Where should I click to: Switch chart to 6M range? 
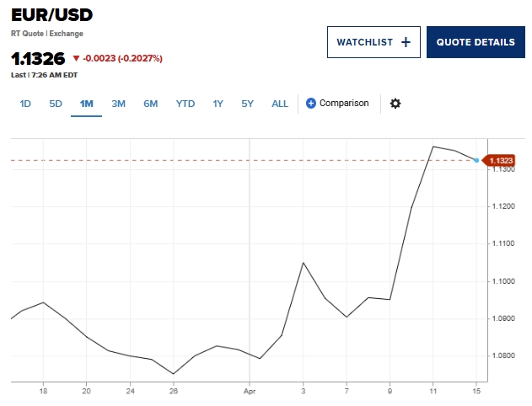click(x=150, y=104)
